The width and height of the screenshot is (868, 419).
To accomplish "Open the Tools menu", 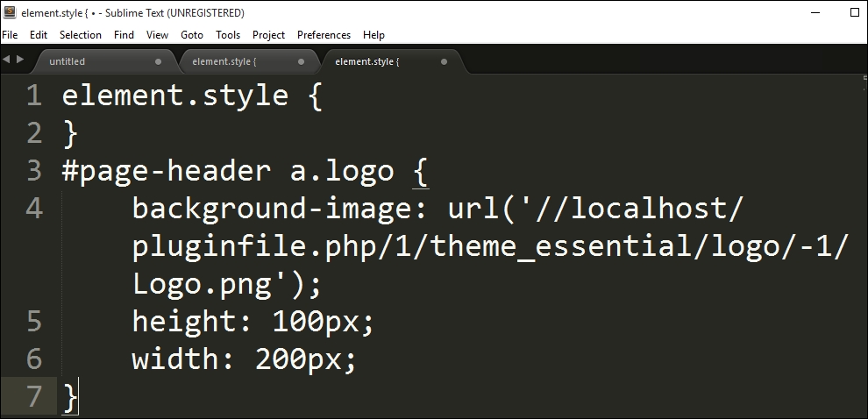I will (x=228, y=35).
